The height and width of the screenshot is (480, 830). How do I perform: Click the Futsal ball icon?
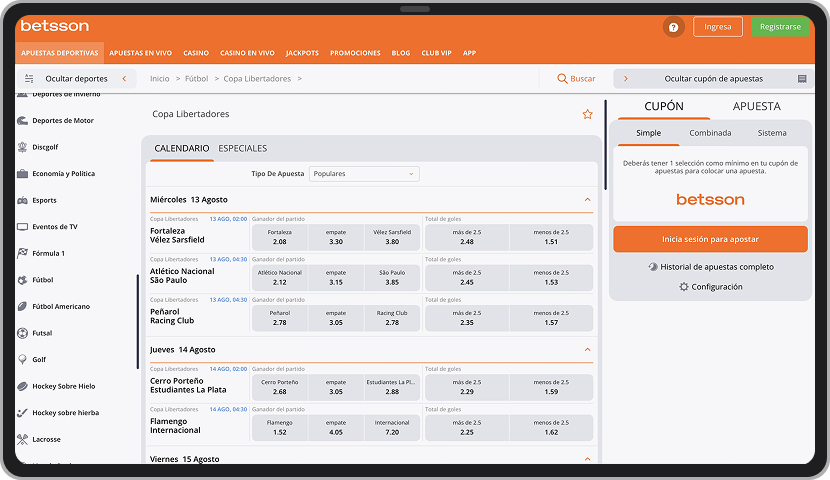(22, 333)
